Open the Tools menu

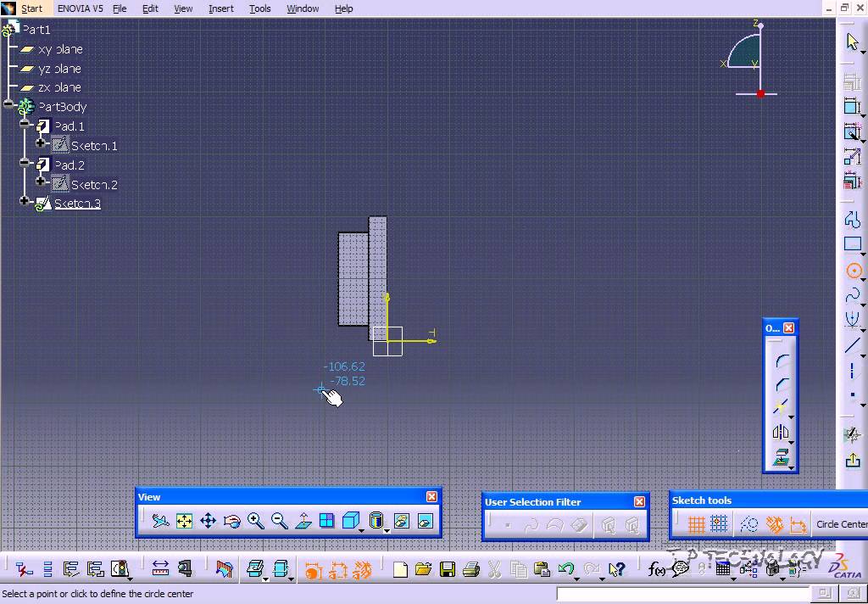259,8
